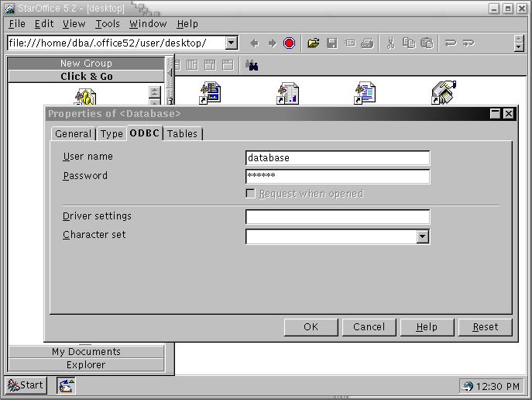Switch to the Type tab

coord(112,134)
